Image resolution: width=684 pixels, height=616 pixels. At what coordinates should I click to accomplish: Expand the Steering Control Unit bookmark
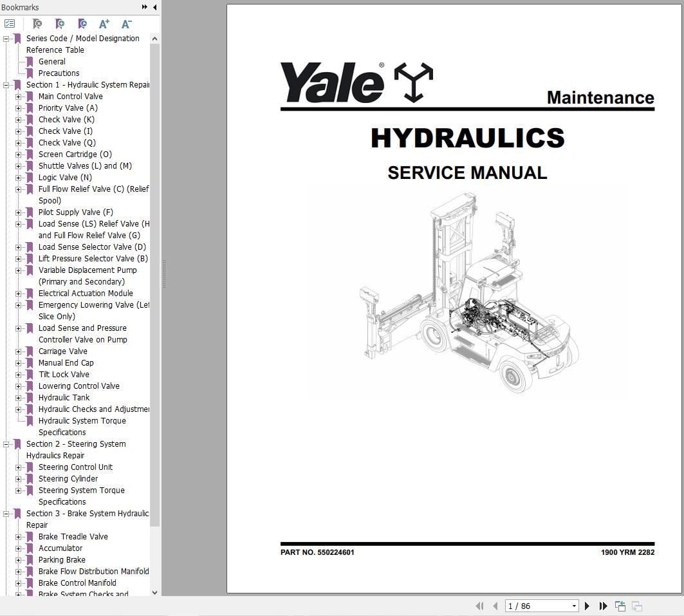18,468
